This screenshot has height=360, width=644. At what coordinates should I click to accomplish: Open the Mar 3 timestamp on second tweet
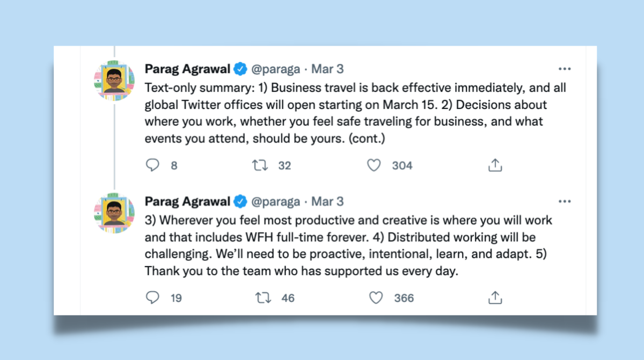point(327,201)
